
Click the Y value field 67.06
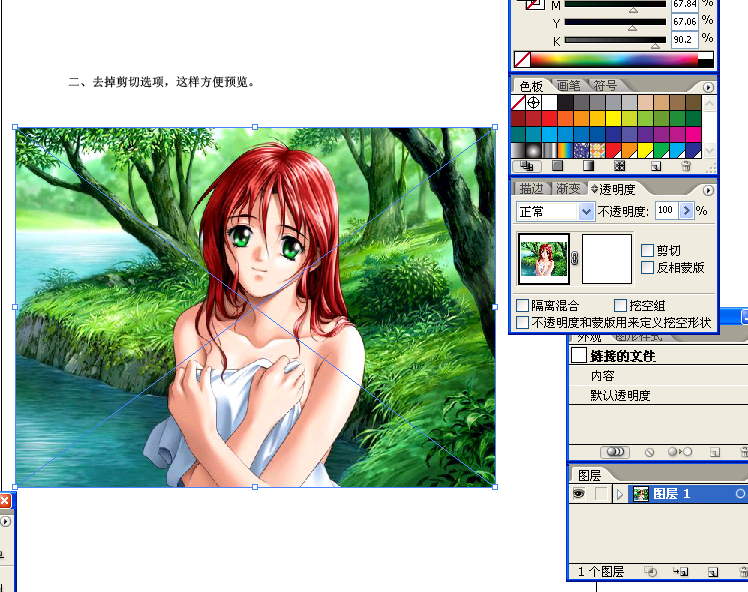pos(685,21)
